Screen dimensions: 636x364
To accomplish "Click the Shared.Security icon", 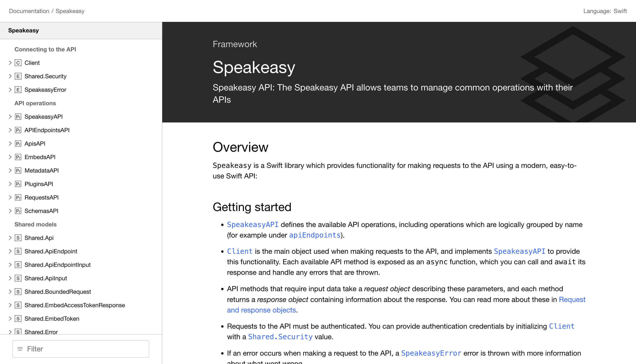I will [x=18, y=76].
